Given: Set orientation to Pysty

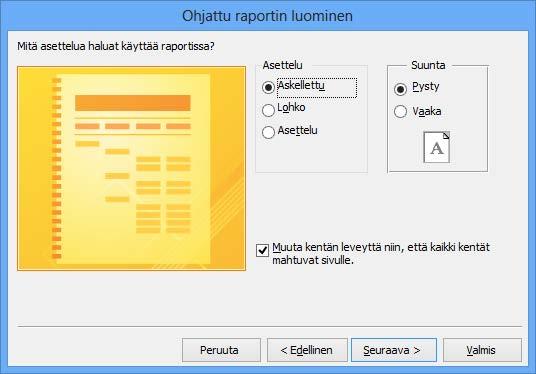Looking at the screenshot, I should pyautogui.click(x=400, y=89).
